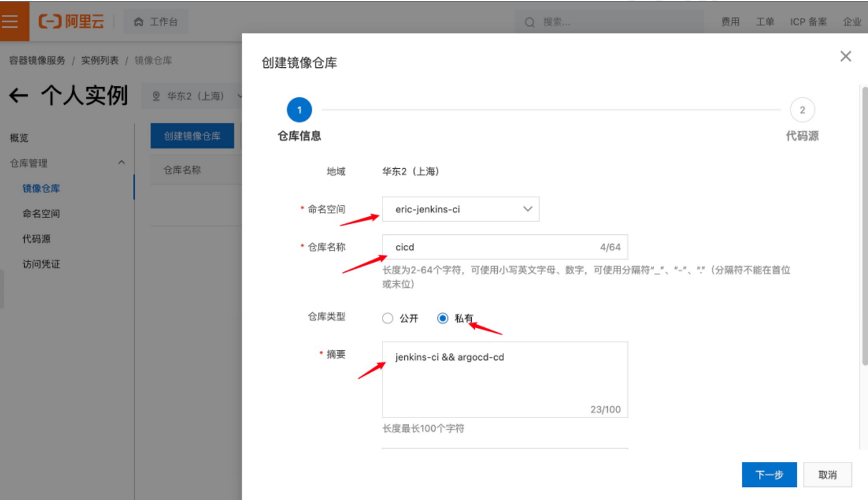This screenshot has width=868, height=500.
Task: Click the back arrow beside 个人实例
Action: [18, 96]
